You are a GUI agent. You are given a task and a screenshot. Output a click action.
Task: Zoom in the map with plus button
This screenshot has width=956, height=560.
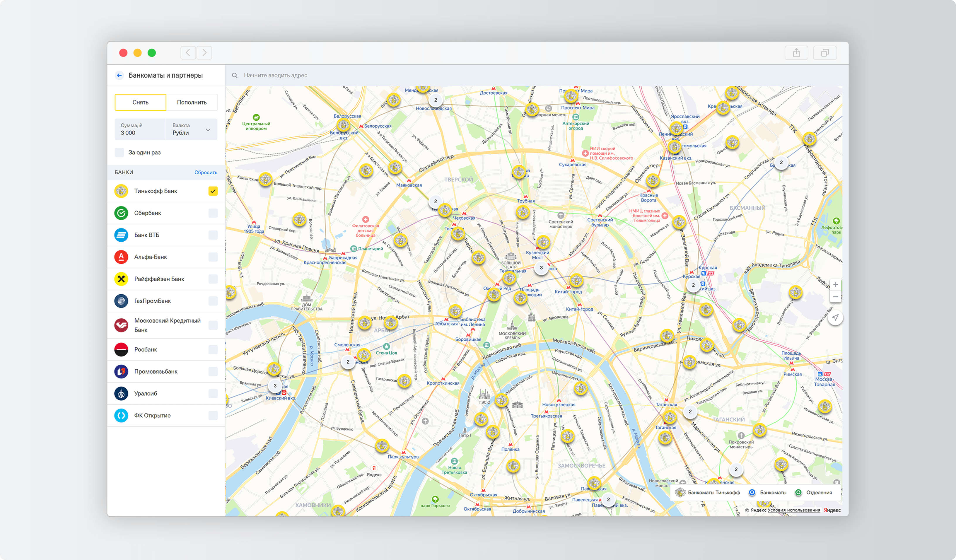(835, 285)
